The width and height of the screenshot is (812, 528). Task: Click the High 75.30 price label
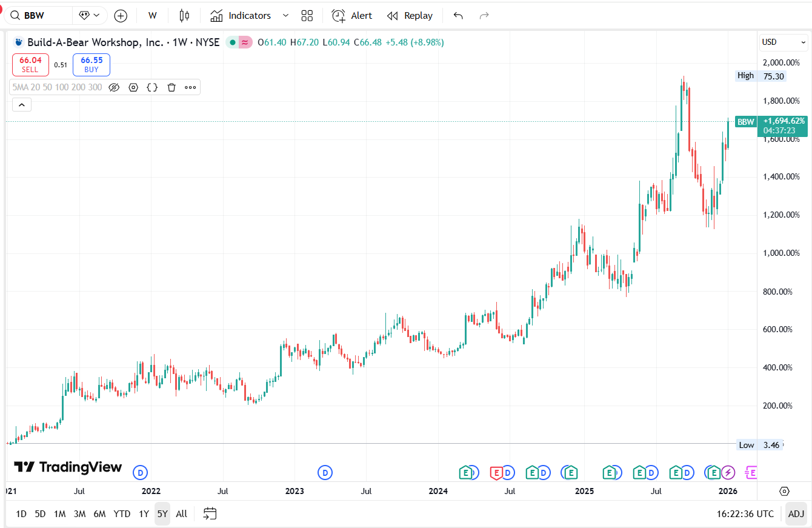pyautogui.click(x=760, y=76)
